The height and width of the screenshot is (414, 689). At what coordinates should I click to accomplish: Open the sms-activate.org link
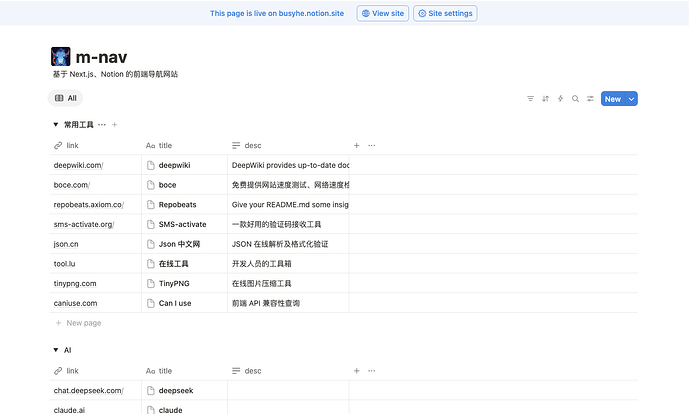[84, 225]
